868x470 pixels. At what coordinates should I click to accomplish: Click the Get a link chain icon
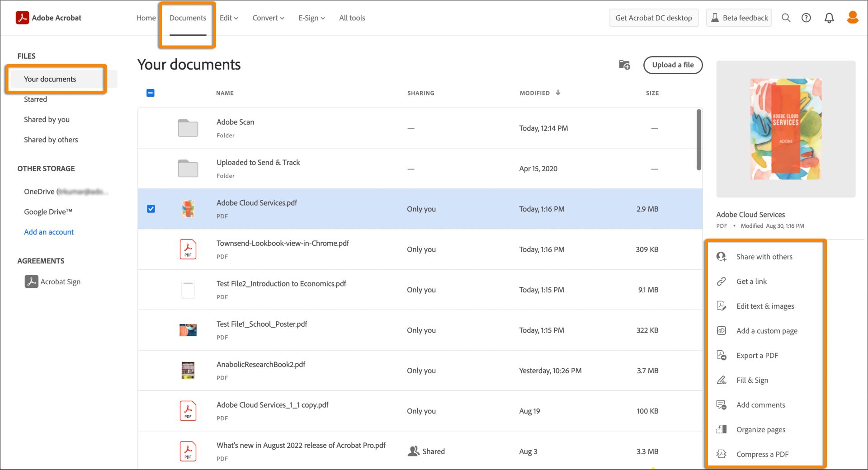[x=722, y=282]
